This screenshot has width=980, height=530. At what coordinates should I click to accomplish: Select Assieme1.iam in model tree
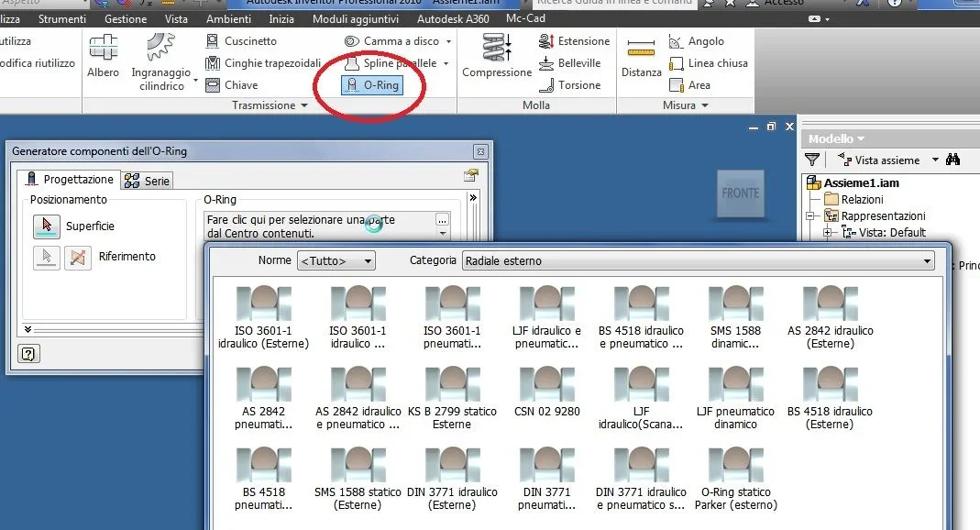click(x=853, y=183)
